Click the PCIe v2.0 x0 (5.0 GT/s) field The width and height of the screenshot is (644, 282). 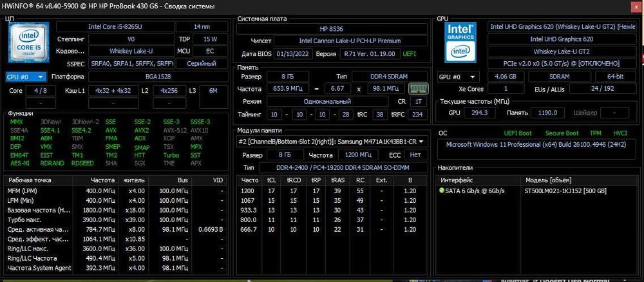click(x=562, y=64)
